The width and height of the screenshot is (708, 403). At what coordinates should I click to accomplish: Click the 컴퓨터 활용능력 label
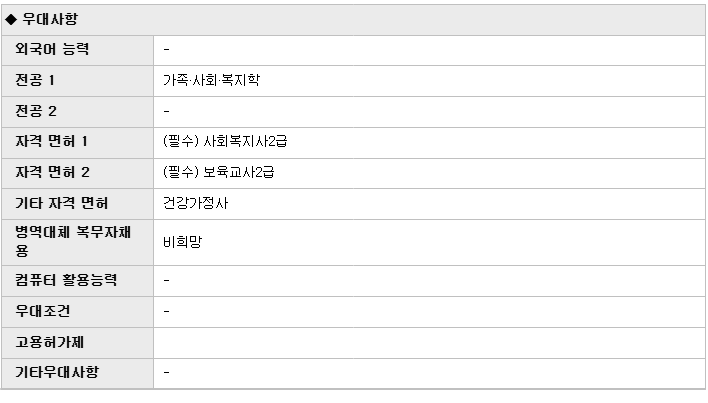pyautogui.click(x=66, y=281)
